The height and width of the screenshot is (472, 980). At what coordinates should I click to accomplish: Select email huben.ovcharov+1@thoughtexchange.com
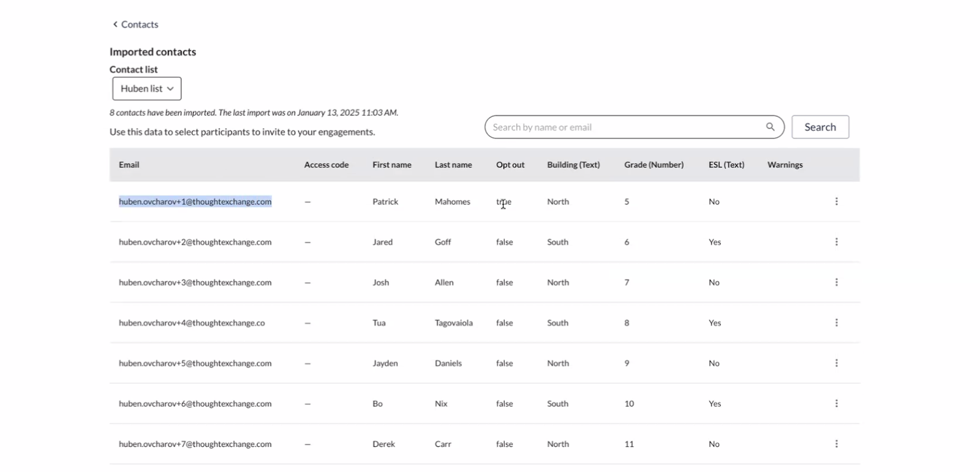195,201
